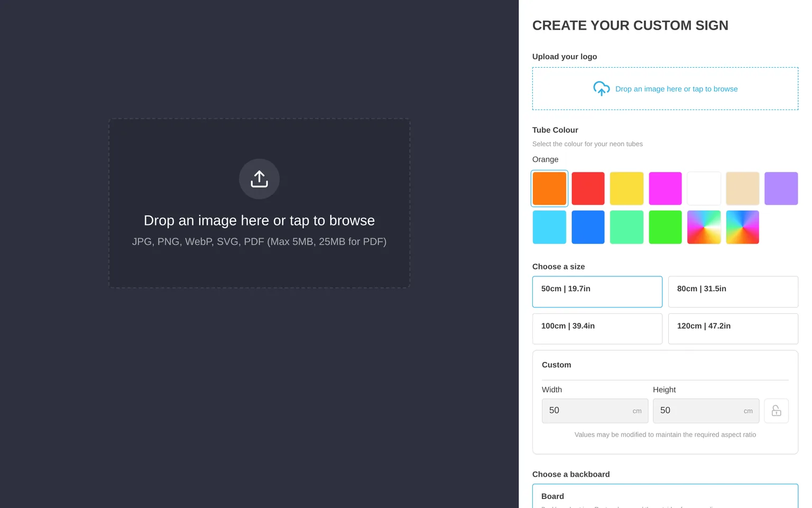This screenshot has height=508, width=812.
Task: Select the light cyan colour swatch
Action: pos(549,227)
